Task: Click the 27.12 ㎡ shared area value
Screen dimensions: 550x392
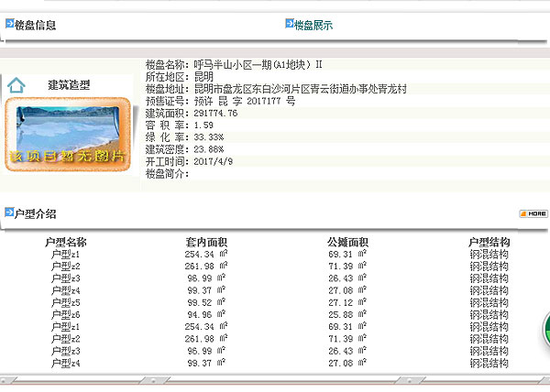Action: [347, 302]
